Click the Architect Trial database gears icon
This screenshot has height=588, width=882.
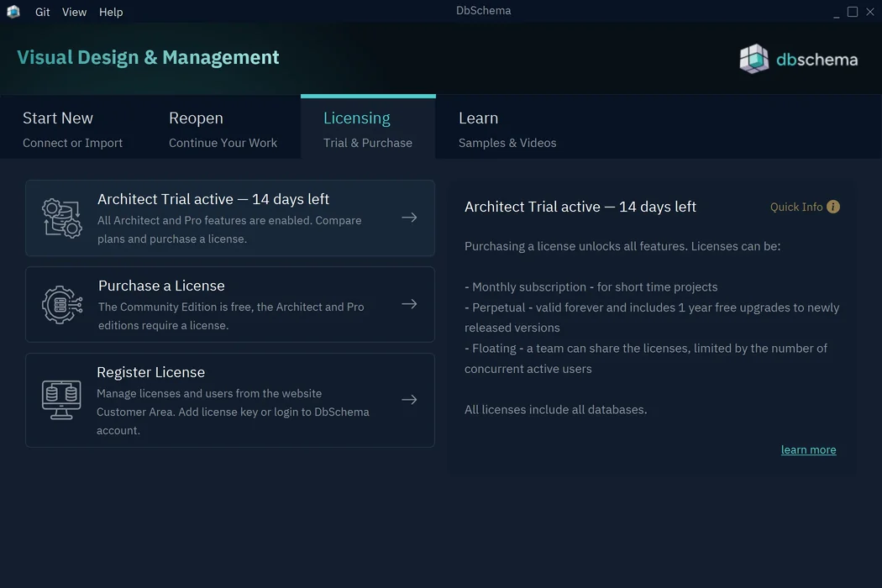[62, 218]
